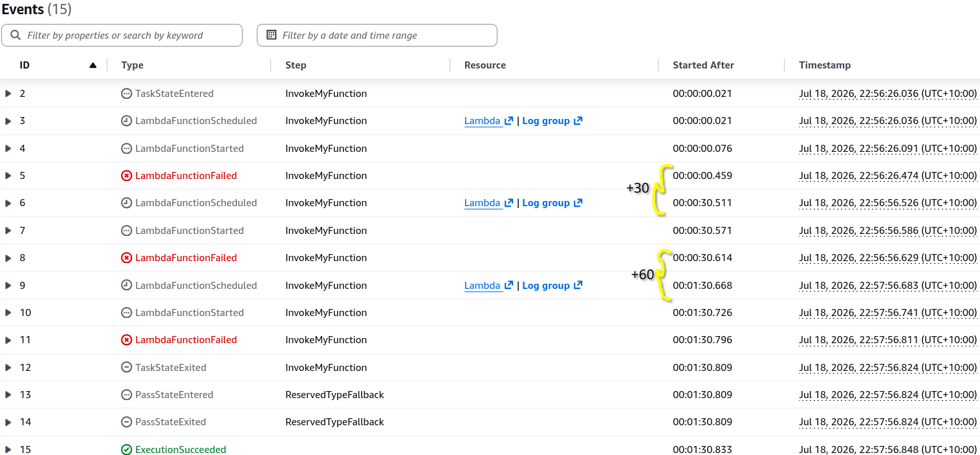This screenshot has width=980, height=455.
Task: Expand event 11 failed Lambda row
Action: tap(8, 340)
